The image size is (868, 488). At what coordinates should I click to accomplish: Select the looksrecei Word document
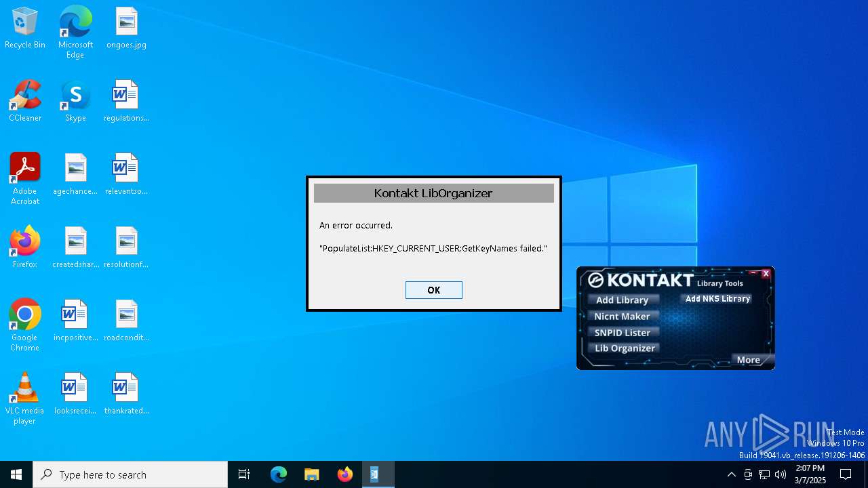tap(75, 394)
